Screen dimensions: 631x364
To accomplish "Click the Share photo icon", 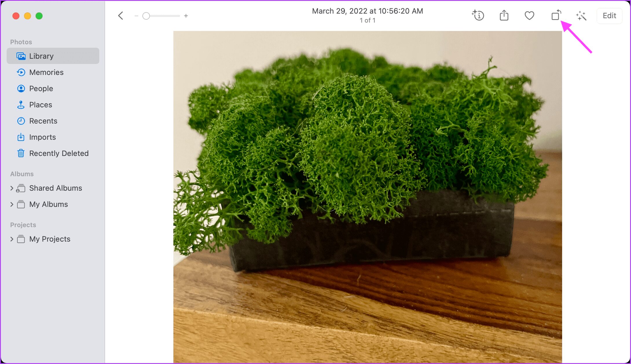I will click(504, 16).
